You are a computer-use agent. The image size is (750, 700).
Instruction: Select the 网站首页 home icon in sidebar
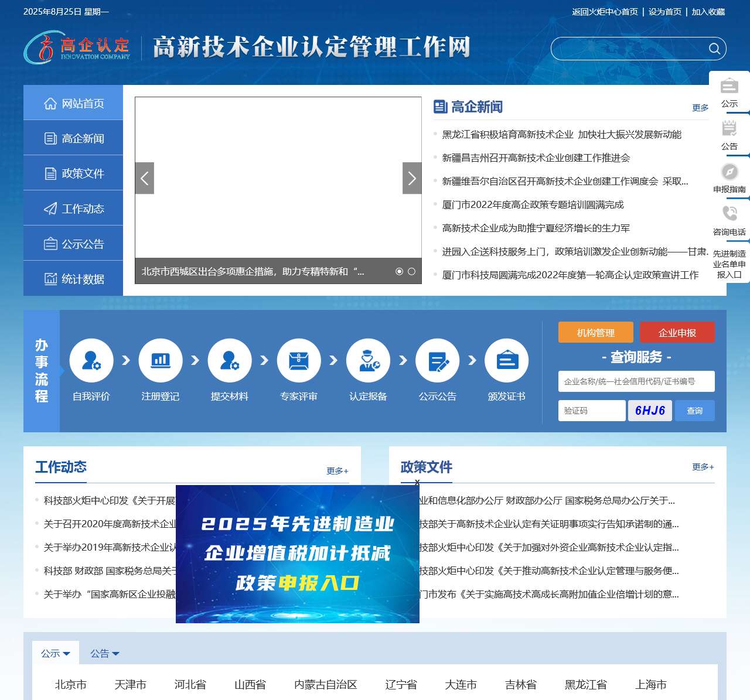pos(50,103)
